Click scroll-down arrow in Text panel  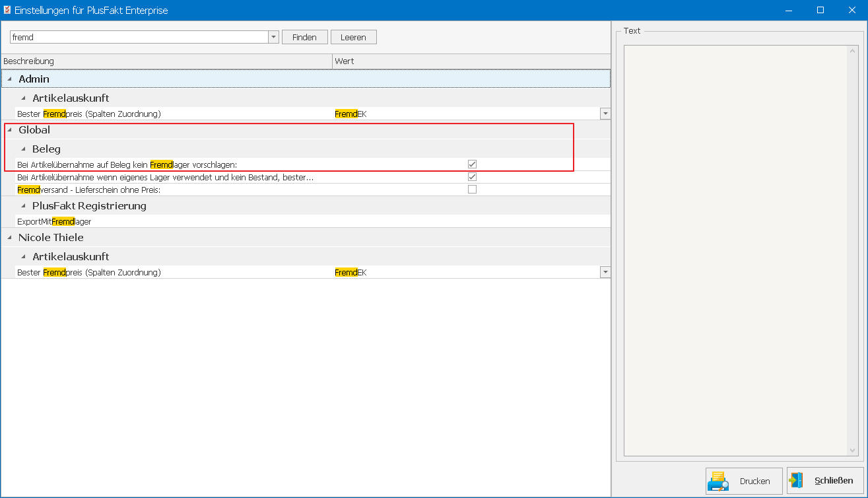853,450
